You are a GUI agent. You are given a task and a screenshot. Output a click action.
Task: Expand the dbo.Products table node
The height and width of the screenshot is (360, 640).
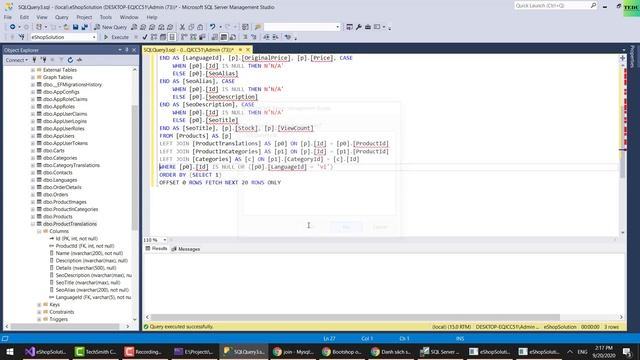pos(33,217)
